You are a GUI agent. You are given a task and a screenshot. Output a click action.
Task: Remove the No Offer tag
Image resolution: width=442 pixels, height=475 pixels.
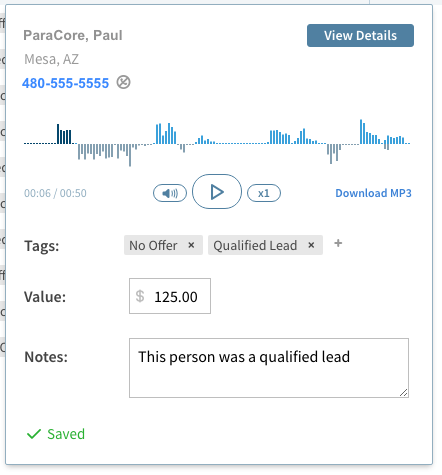coord(191,245)
